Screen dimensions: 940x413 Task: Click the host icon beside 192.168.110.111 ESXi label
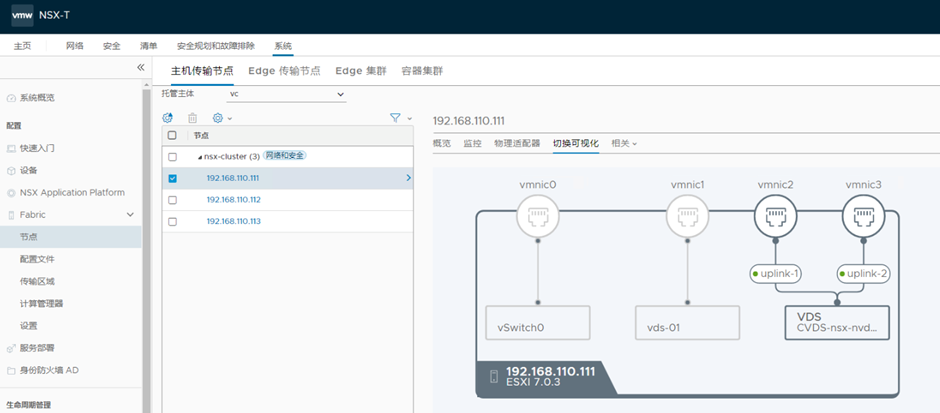pos(494,376)
